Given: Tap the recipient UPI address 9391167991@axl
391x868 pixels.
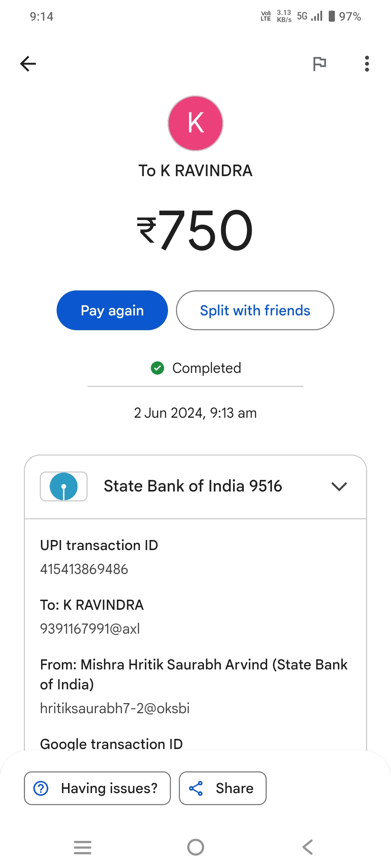Looking at the screenshot, I should click(90, 629).
